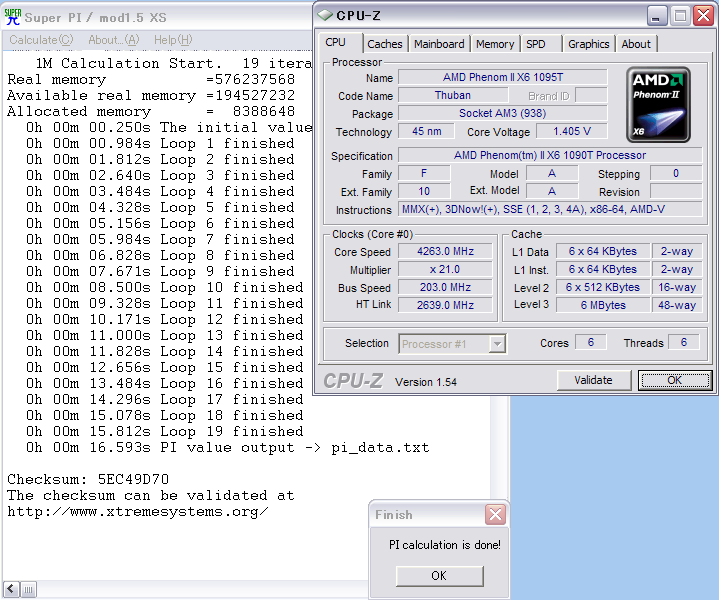This screenshot has width=719, height=600.
Task: Minimize the CPU-Z window
Action: point(656,15)
